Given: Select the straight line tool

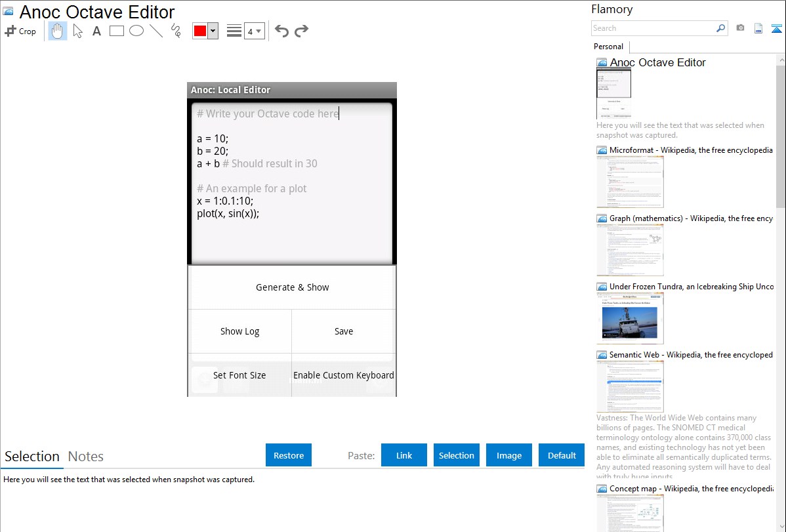Looking at the screenshot, I should [156, 31].
